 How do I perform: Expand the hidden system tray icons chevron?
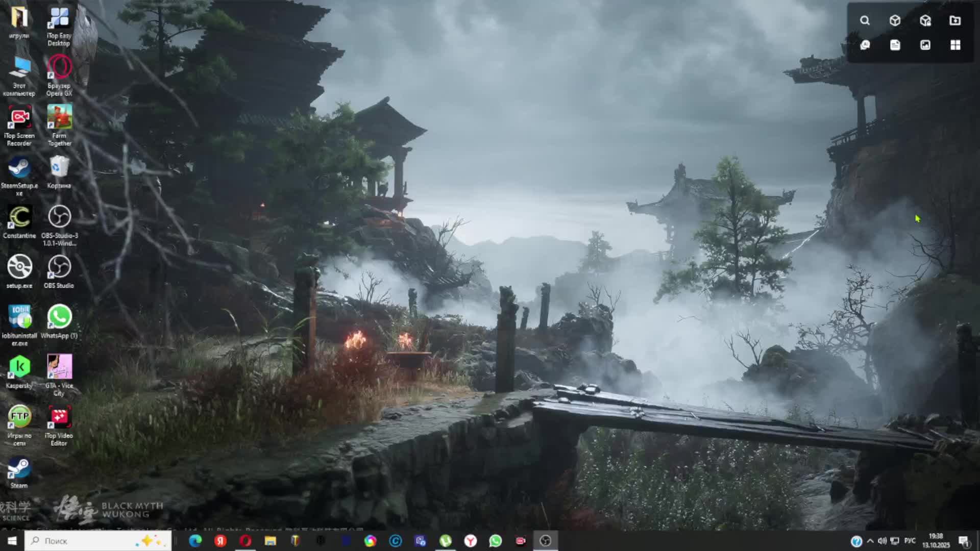(870, 541)
